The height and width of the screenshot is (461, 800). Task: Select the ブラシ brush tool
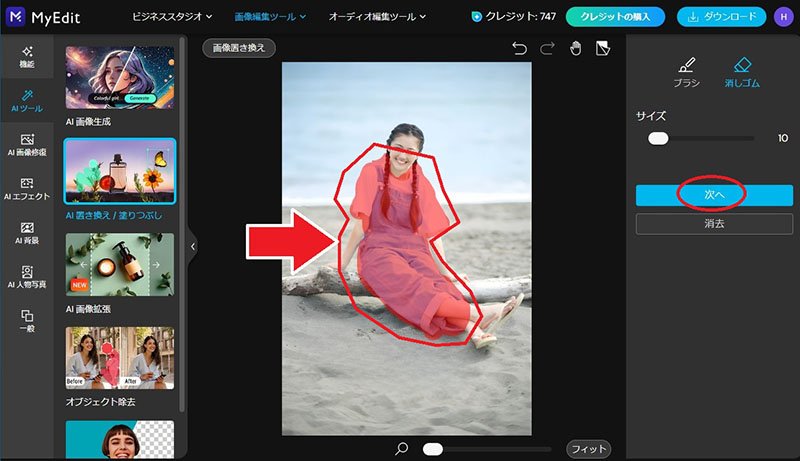click(x=686, y=73)
